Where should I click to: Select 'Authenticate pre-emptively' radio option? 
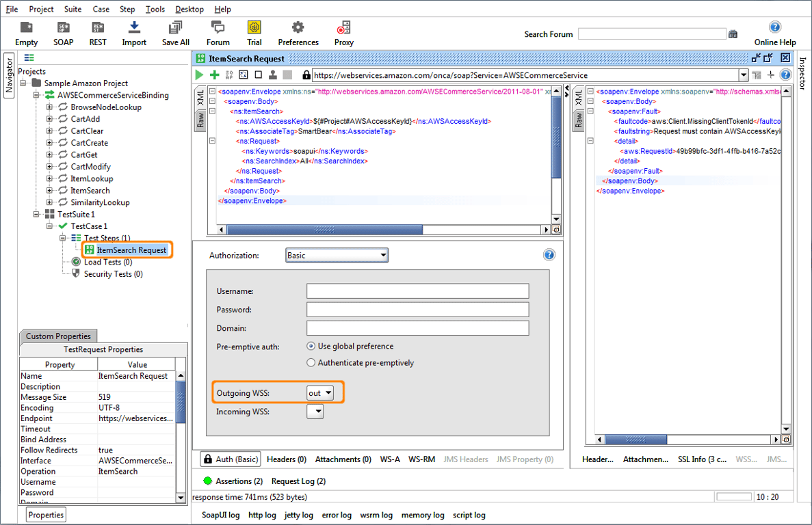(x=311, y=363)
